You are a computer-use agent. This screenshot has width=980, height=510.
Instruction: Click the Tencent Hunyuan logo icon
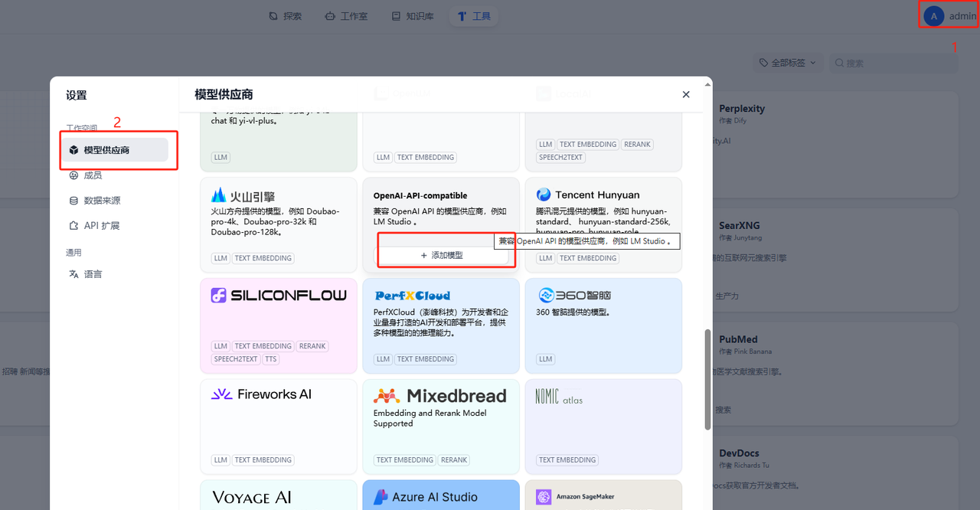544,195
